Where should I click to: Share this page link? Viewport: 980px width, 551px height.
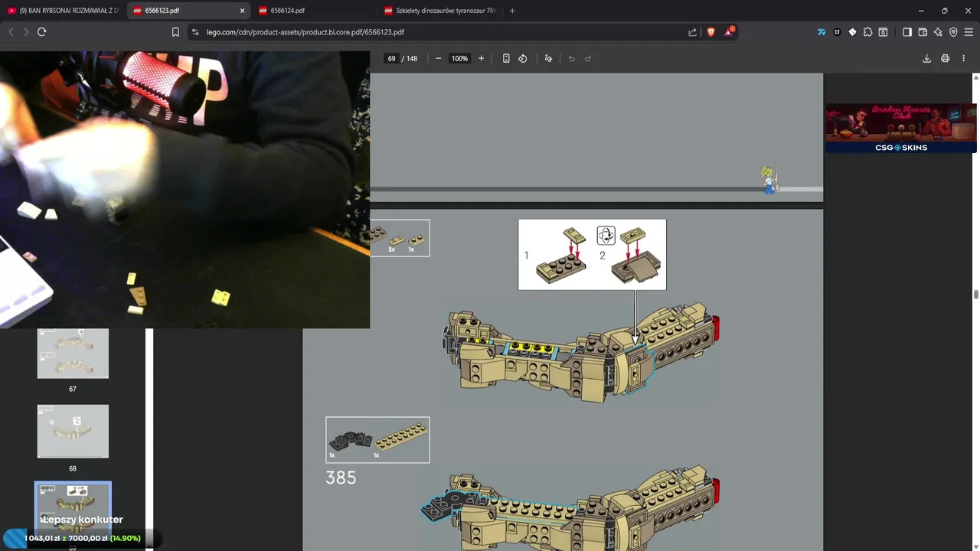coord(693,32)
